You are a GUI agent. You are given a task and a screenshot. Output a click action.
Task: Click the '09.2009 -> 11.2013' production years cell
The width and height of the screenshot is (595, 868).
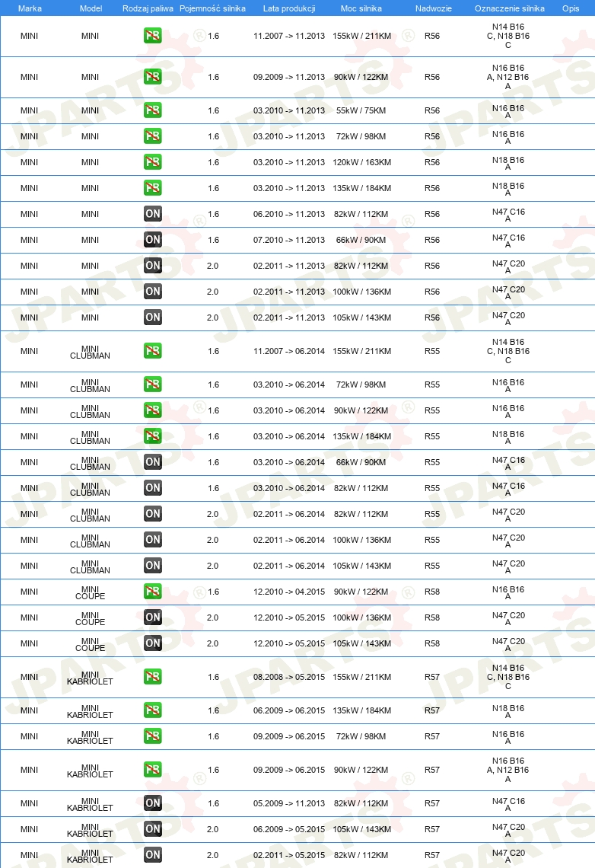[x=289, y=77]
